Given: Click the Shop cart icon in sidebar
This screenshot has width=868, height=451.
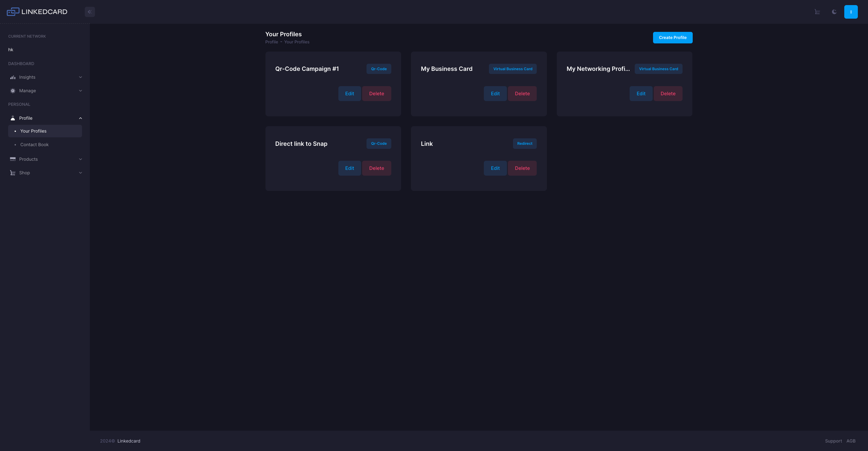Looking at the screenshot, I should tap(13, 173).
